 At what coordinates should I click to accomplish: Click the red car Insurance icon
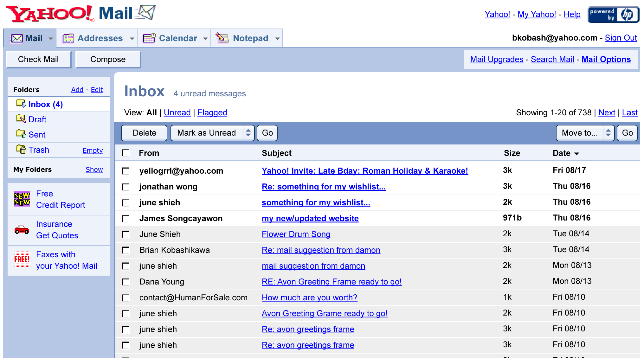click(x=22, y=229)
